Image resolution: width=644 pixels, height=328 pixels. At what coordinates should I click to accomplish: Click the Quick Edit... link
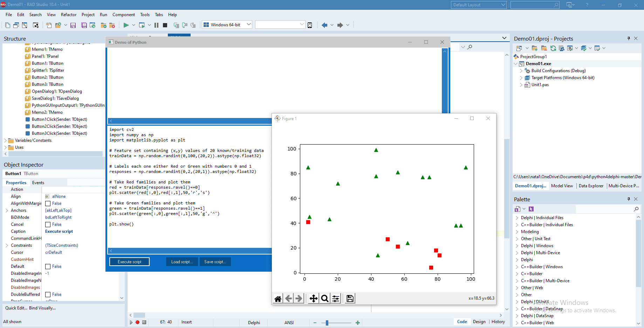[16, 308]
